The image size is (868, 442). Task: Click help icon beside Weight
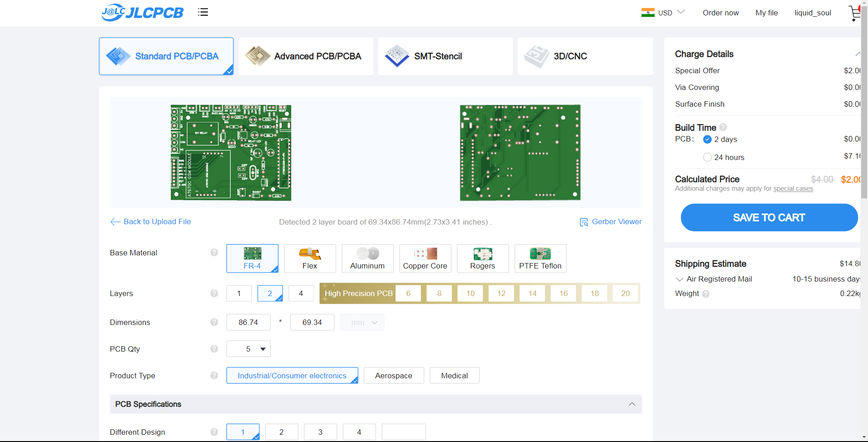706,294
